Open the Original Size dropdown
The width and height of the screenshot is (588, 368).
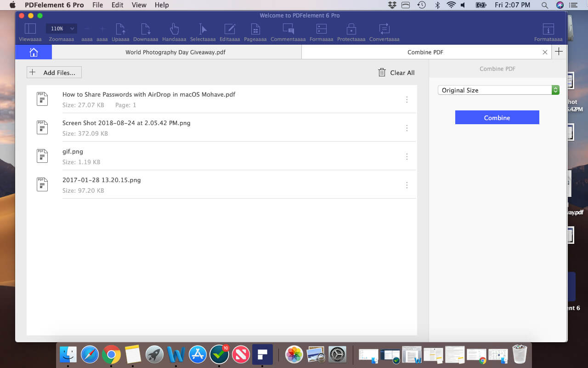click(x=498, y=90)
